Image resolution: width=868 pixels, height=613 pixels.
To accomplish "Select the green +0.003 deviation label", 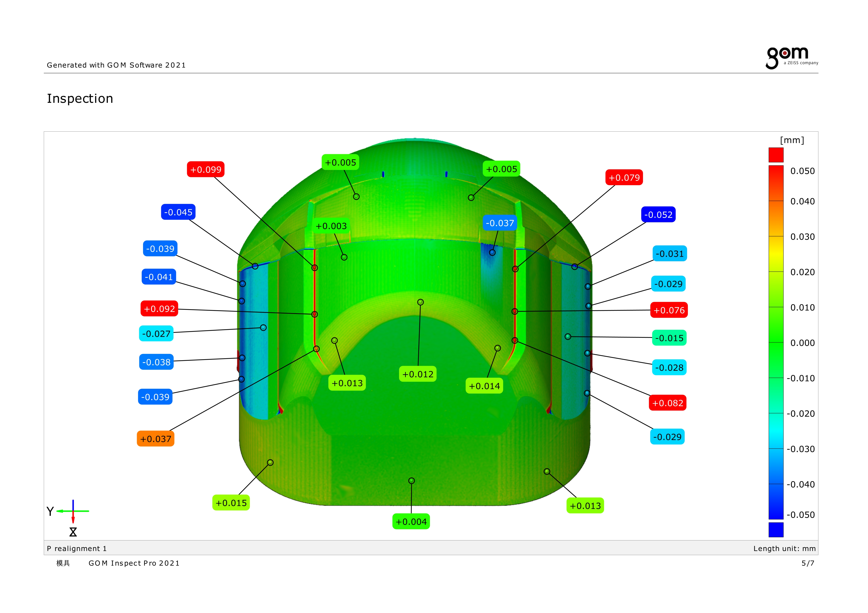I will [x=331, y=226].
